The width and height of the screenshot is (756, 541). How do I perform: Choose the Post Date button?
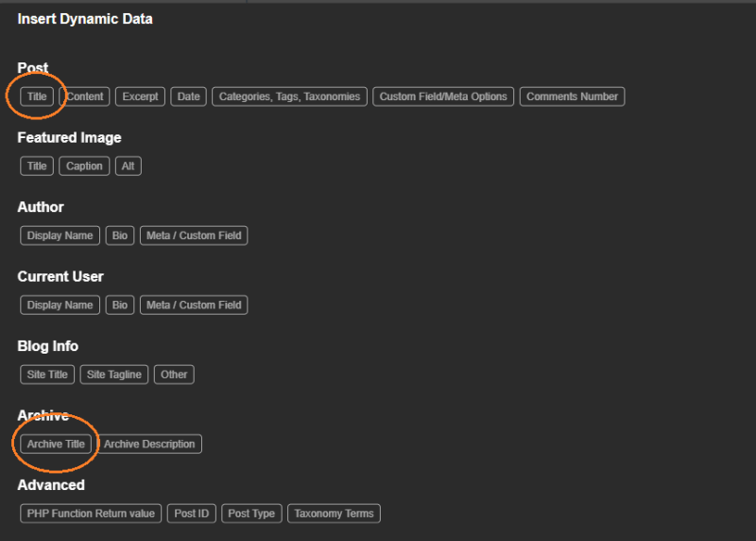point(189,96)
